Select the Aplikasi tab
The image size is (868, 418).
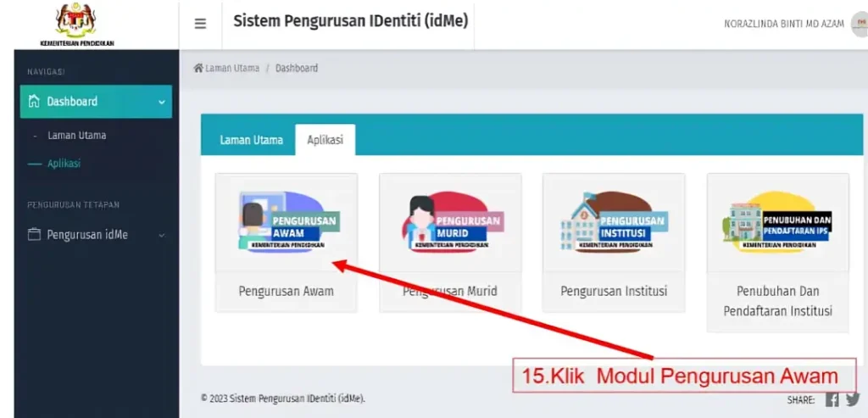[x=325, y=140]
